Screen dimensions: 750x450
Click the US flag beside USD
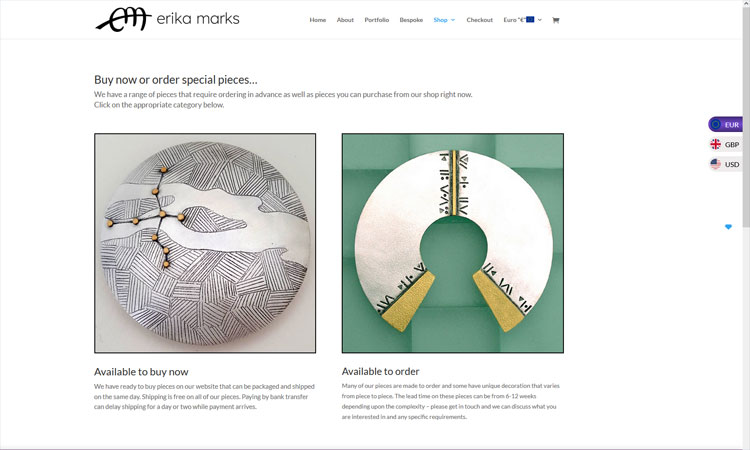tap(716, 164)
